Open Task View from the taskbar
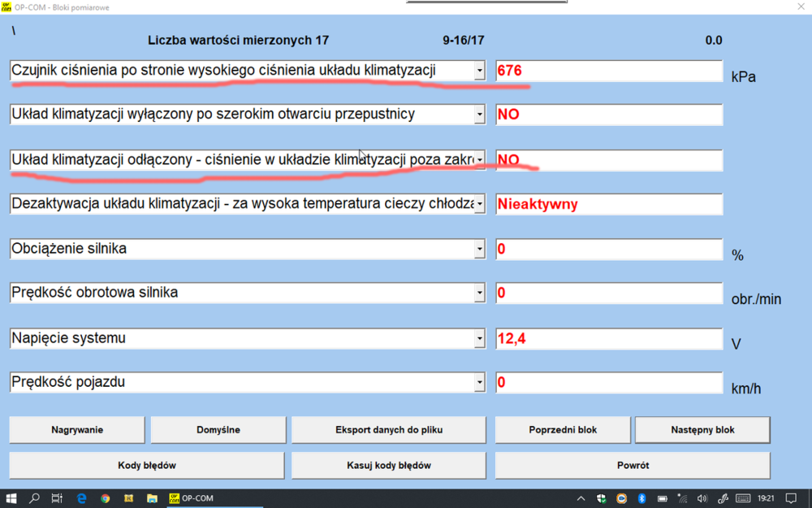Screen dimensions: 812x508 (x=56, y=497)
